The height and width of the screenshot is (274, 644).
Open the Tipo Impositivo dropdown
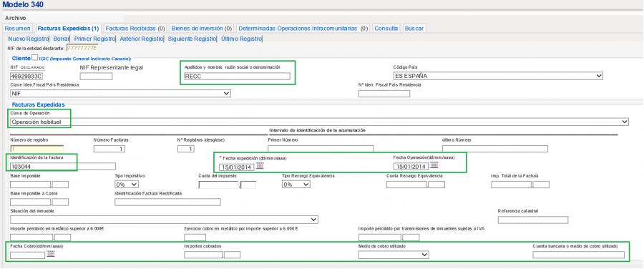click(x=127, y=185)
